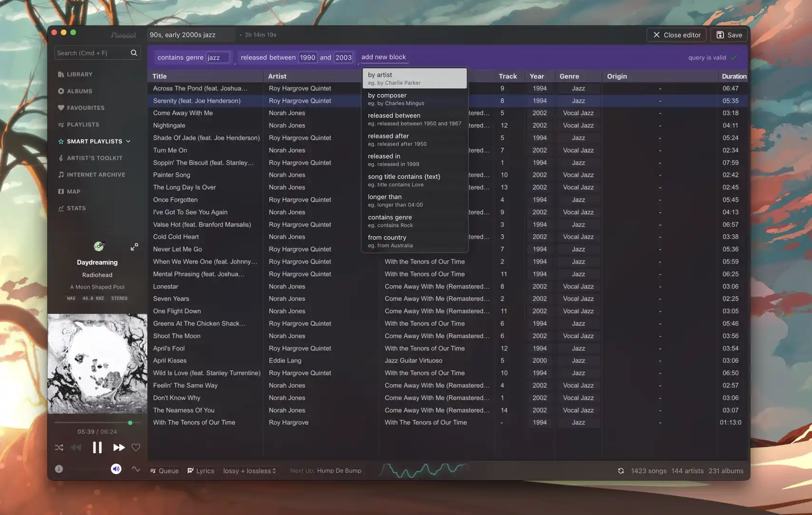
Task: Click the album 'Jazz Guitar Virtuoso'
Action: [x=413, y=360]
